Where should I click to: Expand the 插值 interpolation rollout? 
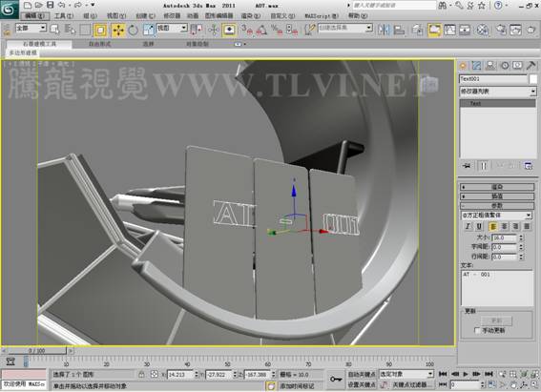(497, 196)
